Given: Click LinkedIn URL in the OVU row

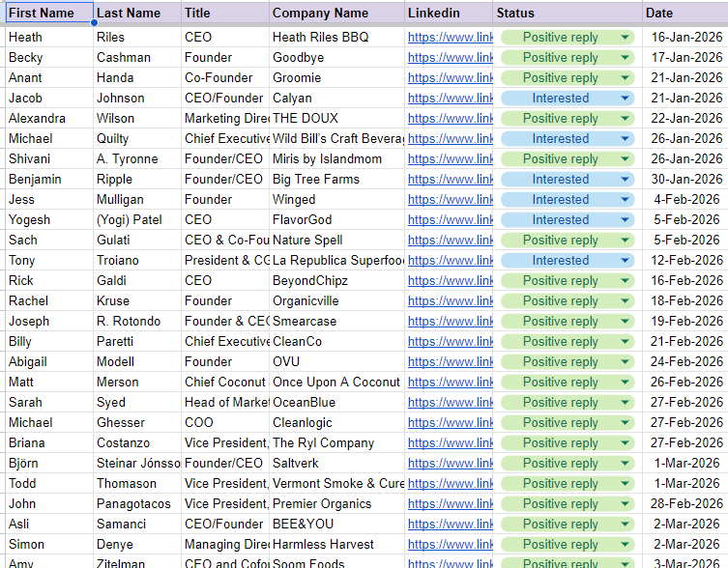Looking at the screenshot, I should click(x=450, y=362).
